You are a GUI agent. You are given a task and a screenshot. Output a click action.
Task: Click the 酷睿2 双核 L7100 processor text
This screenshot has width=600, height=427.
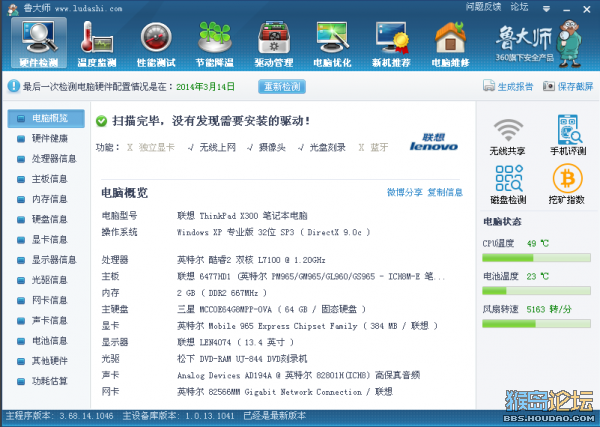pos(251,260)
